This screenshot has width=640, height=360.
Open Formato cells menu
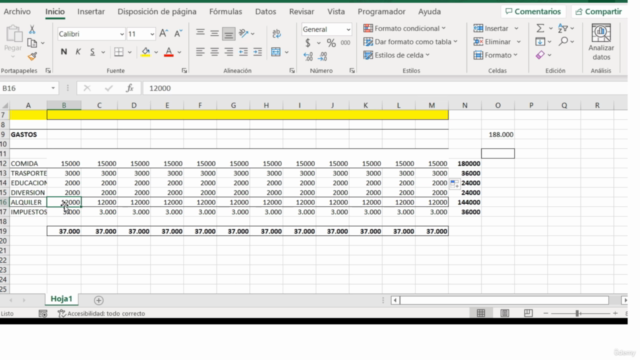495,55
